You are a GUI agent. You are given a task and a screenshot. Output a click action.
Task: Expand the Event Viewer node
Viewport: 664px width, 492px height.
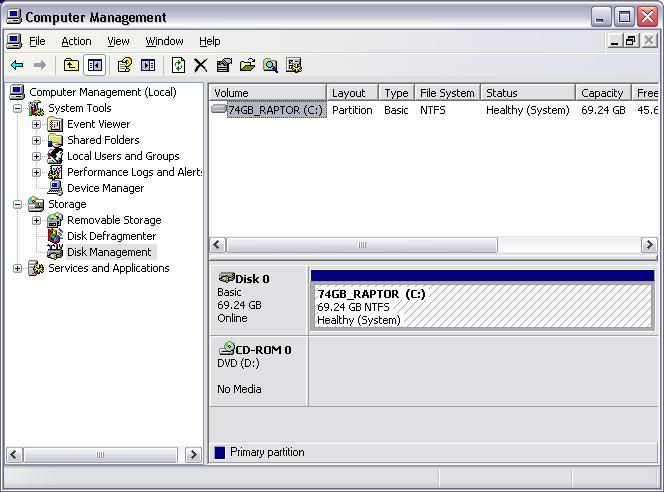(36, 124)
